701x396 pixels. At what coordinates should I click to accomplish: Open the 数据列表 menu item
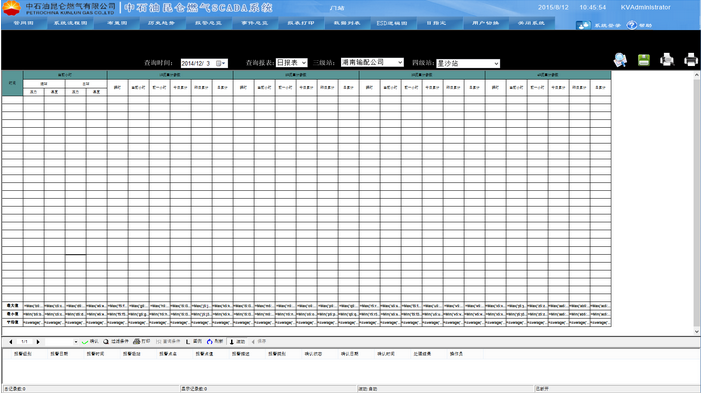click(347, 23)
